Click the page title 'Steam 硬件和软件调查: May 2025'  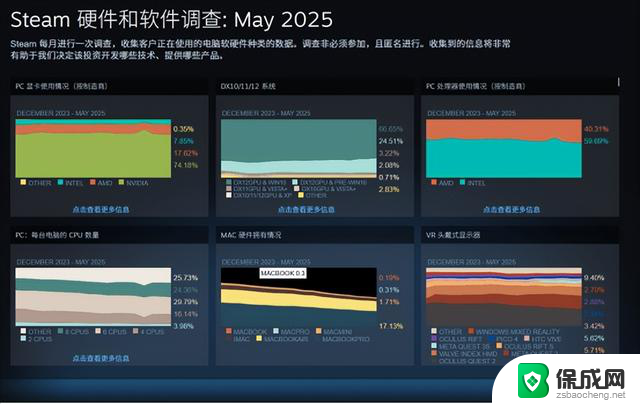click(x=171, y=20)
